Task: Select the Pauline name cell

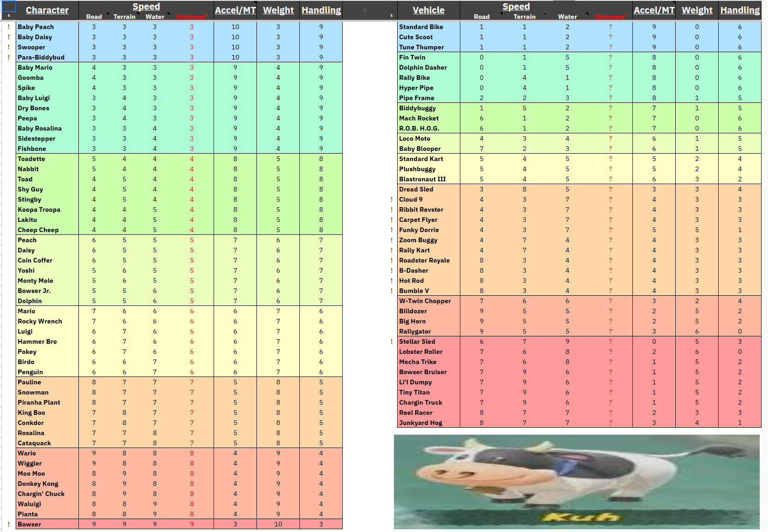Action: [47, 382]
